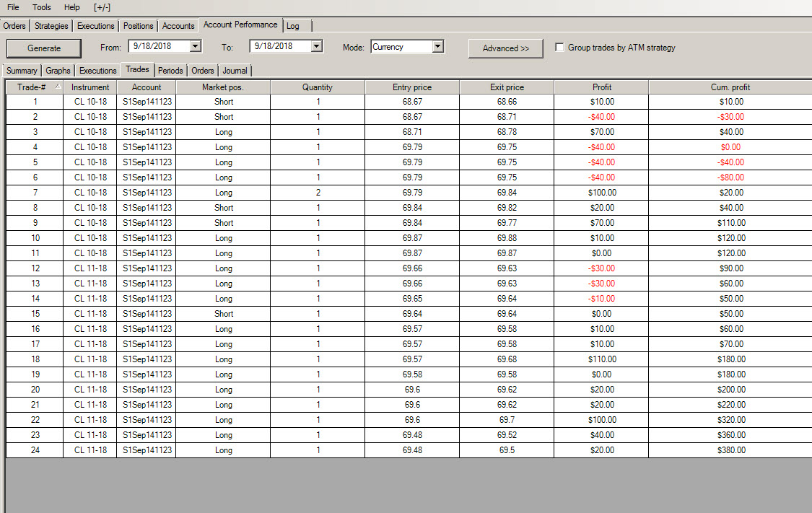Click the sort arrow in Trade-# header

tap(58, 86)
